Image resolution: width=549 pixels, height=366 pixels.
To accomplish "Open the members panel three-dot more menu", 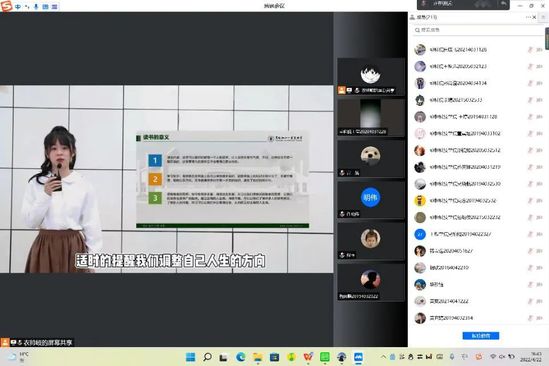I will [x=528, y=17].
